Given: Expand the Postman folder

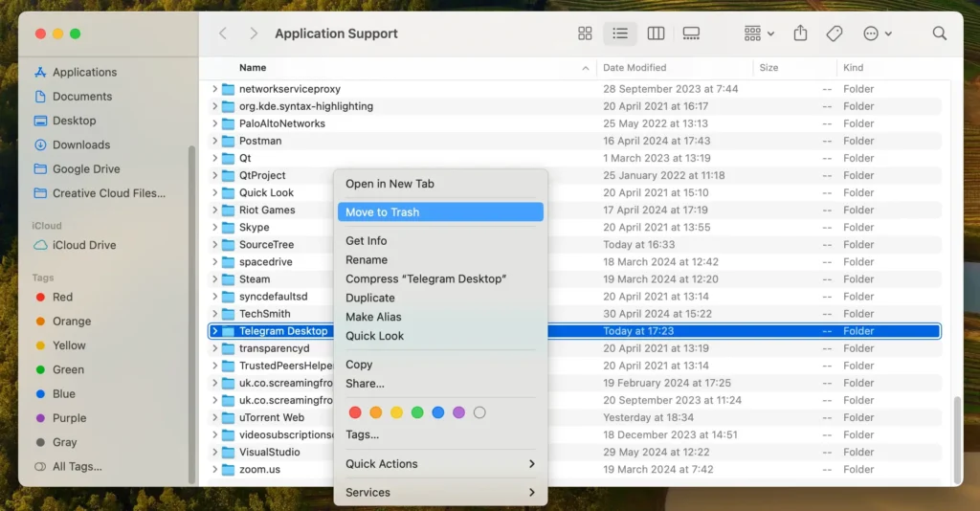Looking at the screenshot, I should 214,142.
